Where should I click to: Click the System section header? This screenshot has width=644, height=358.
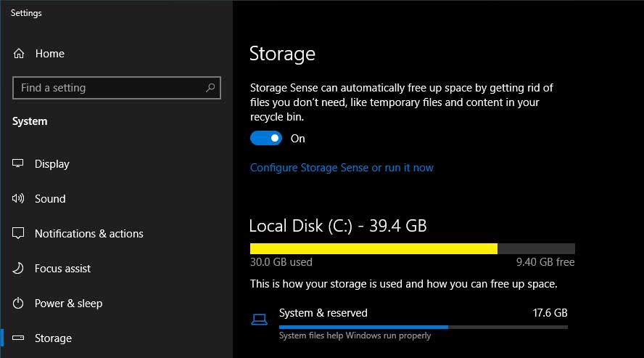point(30,121)
